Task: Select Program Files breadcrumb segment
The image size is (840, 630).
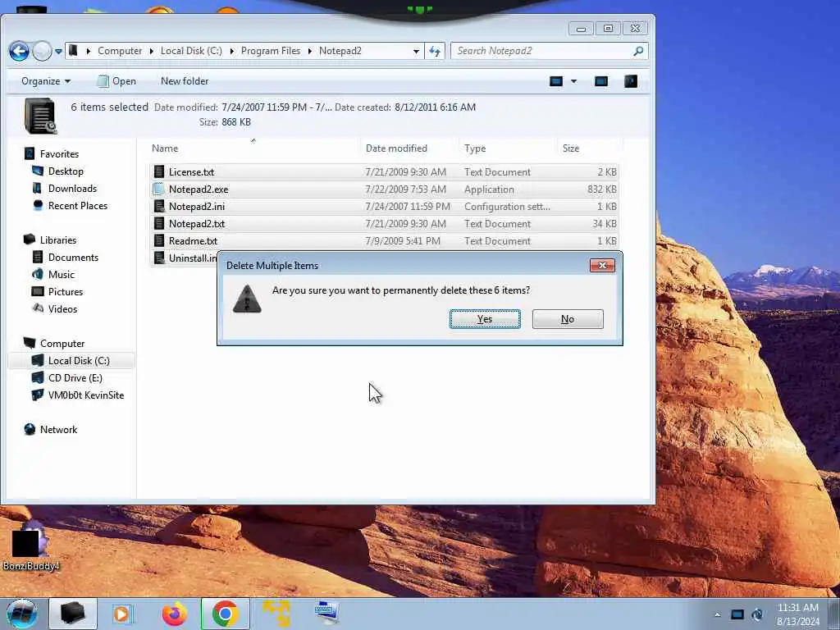Action: pos(271,51)
